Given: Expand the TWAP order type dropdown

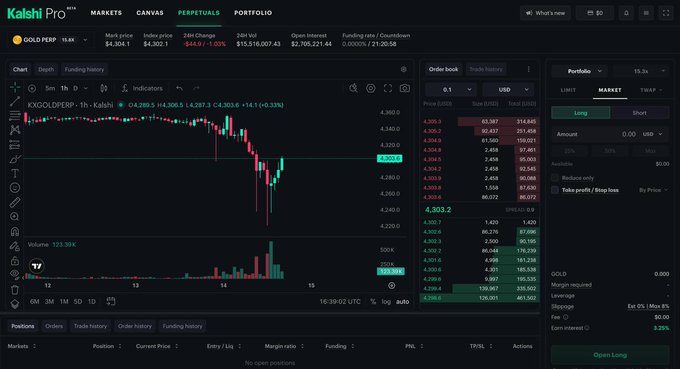Looking at the screenshot, I should [651, 90].
